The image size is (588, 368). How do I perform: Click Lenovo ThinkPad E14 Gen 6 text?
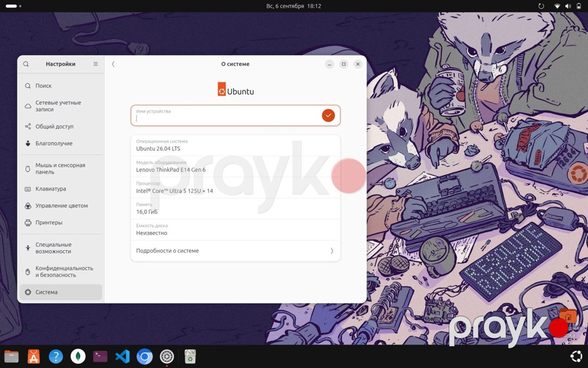tap(171, 170)
